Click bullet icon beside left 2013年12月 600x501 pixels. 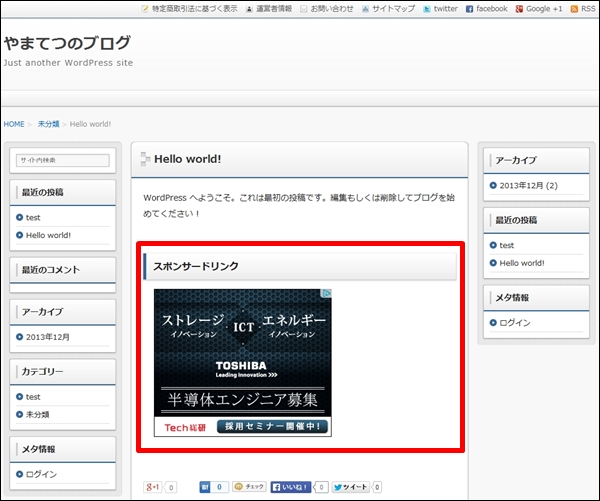pos(20,337)
